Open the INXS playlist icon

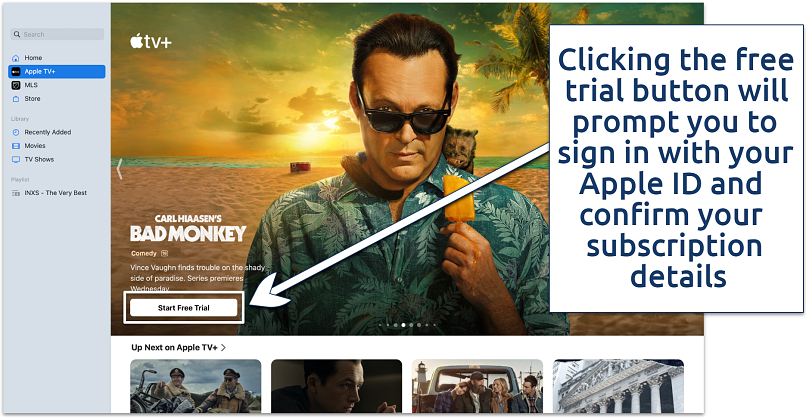15,193
